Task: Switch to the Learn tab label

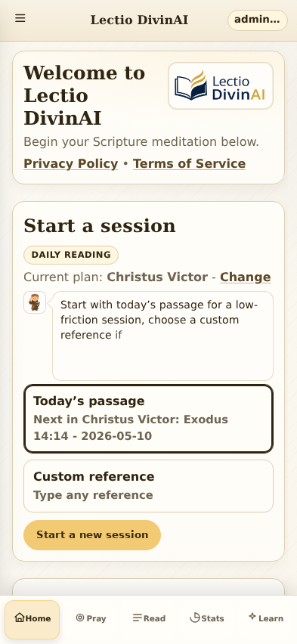Action: click(271, 618)
